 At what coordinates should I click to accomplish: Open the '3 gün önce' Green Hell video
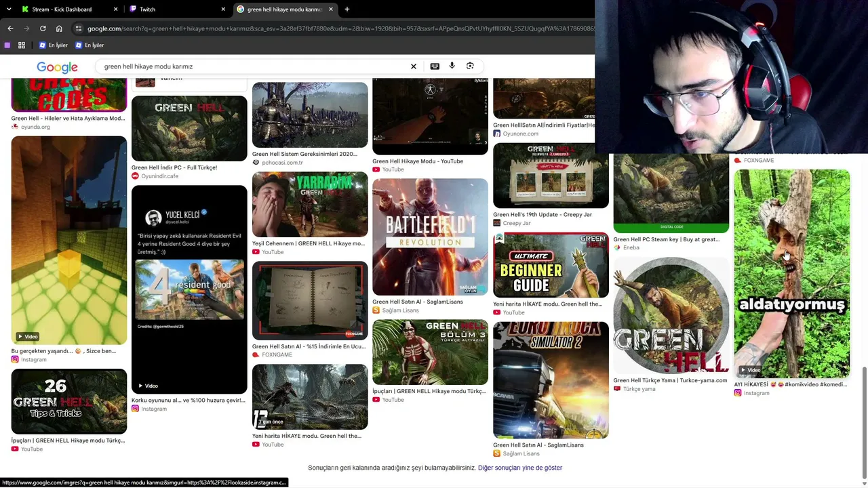click(x=310, y=396)
